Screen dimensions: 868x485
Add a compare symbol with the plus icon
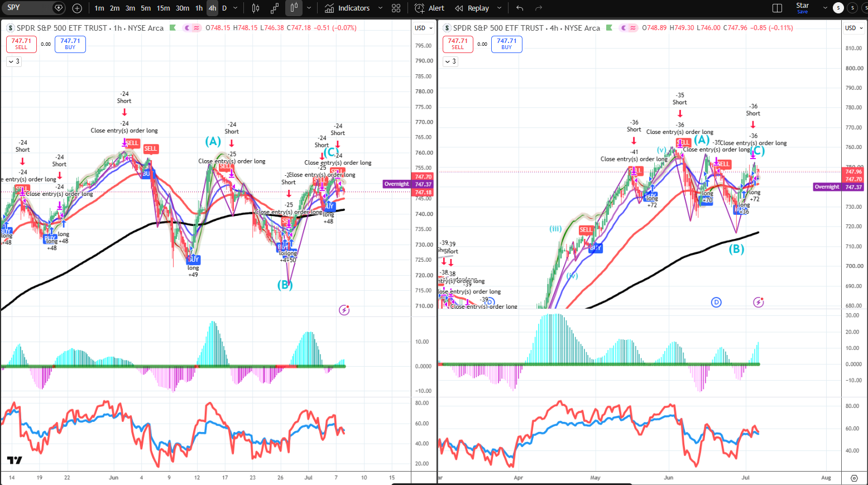click(77, 8)
